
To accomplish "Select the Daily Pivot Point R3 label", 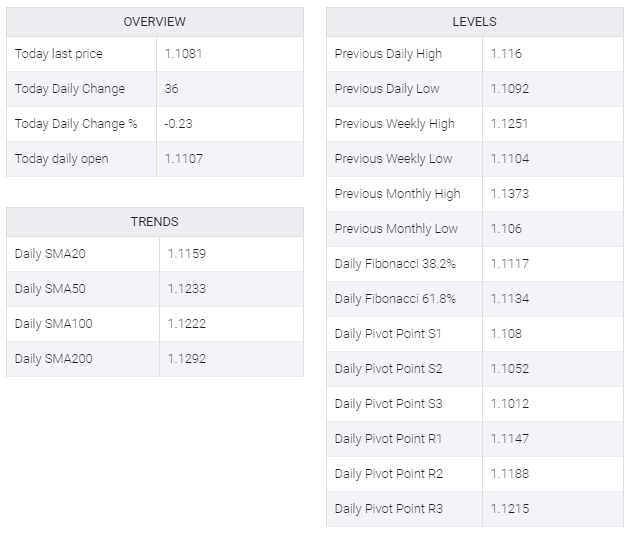I will [x=388, y=509].
